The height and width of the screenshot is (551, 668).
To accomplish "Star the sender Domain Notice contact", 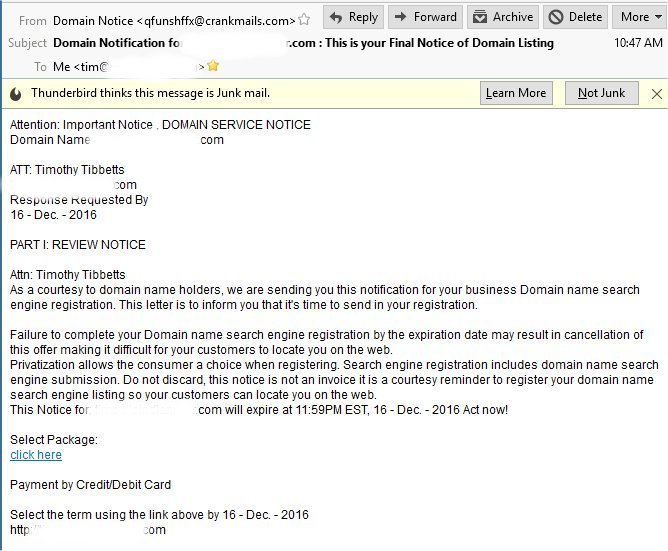I will (x=304, y=20).
